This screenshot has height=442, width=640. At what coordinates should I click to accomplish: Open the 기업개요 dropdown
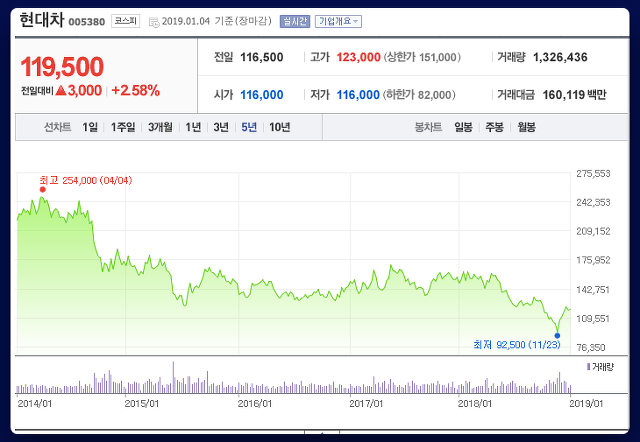pyautogui.click(x=338, y=21)
